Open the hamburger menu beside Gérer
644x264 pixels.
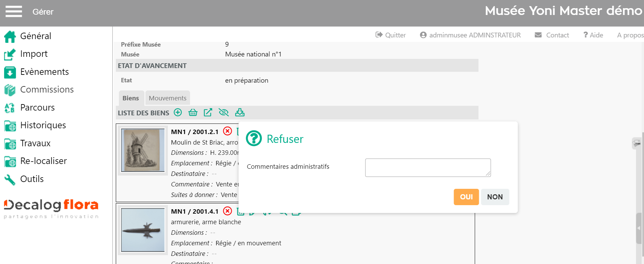click(14, 12)
